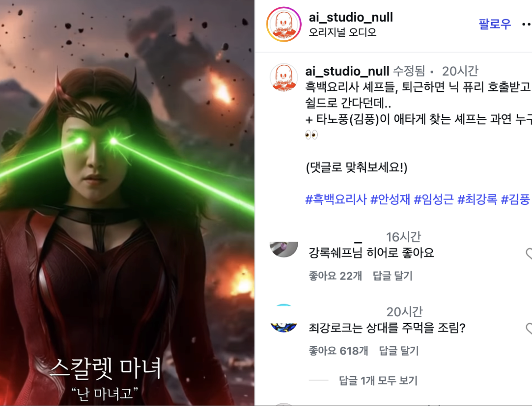
Task: View likes on 좋아요 618개
Action: pos(338,351)
